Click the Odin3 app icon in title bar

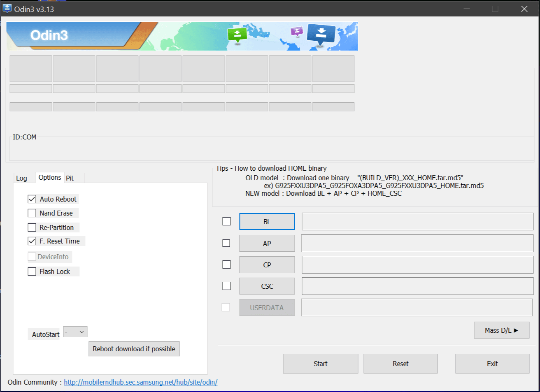7,9
